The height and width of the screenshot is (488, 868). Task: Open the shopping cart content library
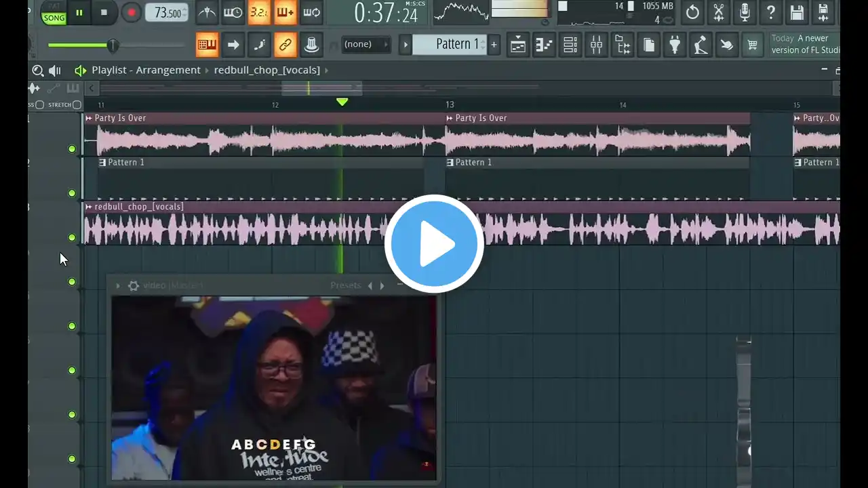(752, 45)
